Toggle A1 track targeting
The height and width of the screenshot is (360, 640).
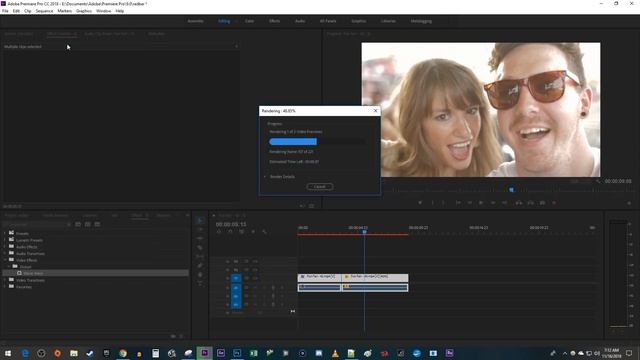point(236,288)
